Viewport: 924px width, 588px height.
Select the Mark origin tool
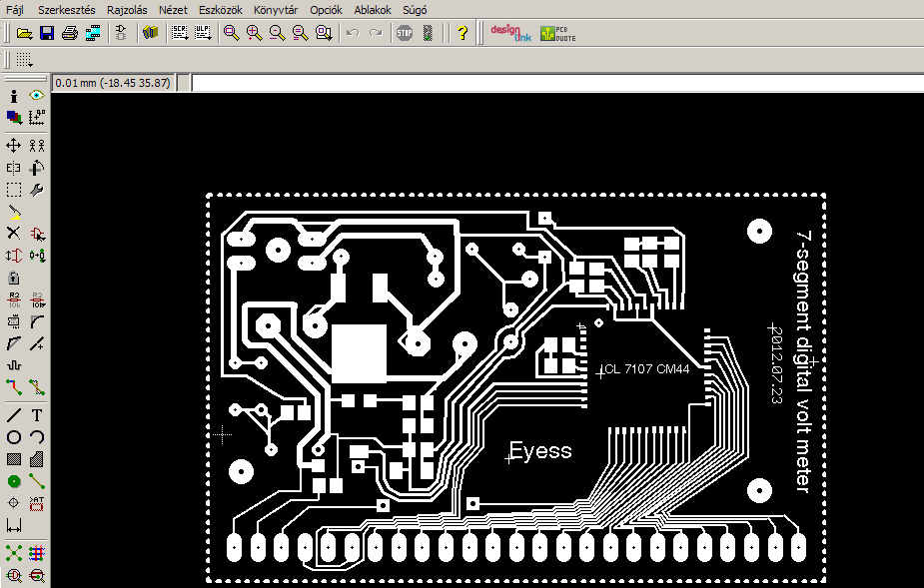click(37, 117)
